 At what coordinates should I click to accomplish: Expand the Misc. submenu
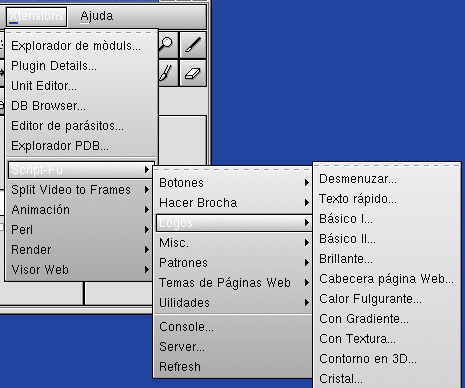(234, 243)
